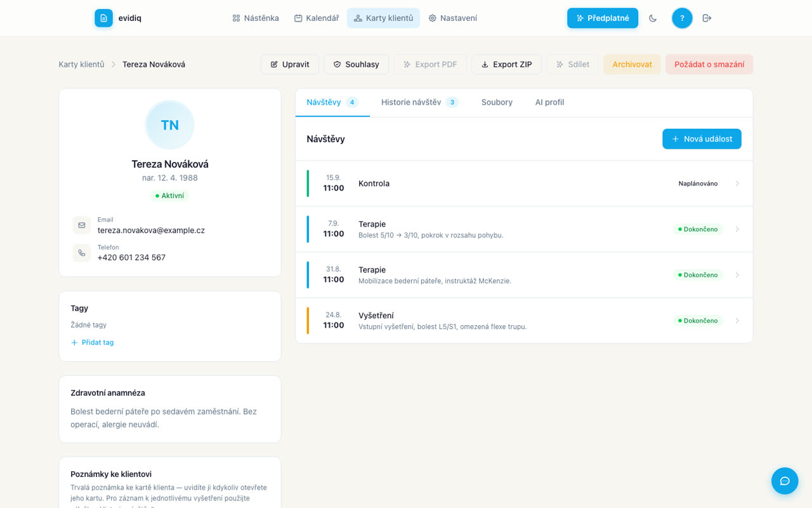
Task: Open Nastavení settings menu item
Action: click(x=453, y=18)
